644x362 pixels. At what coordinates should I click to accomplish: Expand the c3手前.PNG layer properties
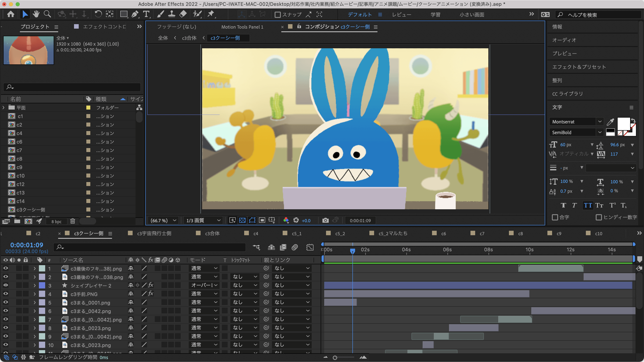[x=34, y=294]
